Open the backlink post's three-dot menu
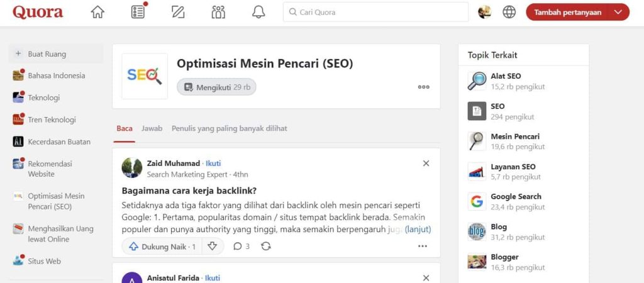 click(423, 247)
